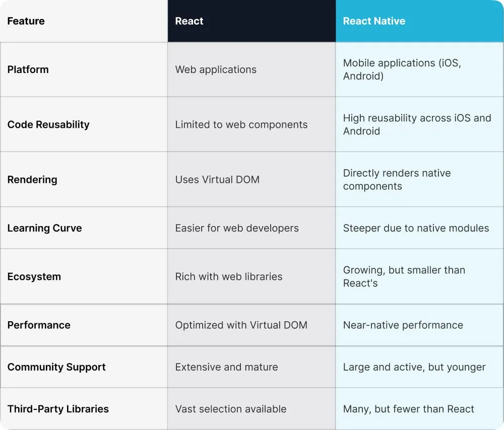Click the Rendering row label
The image size is (504, 430).
pos(32,179)
